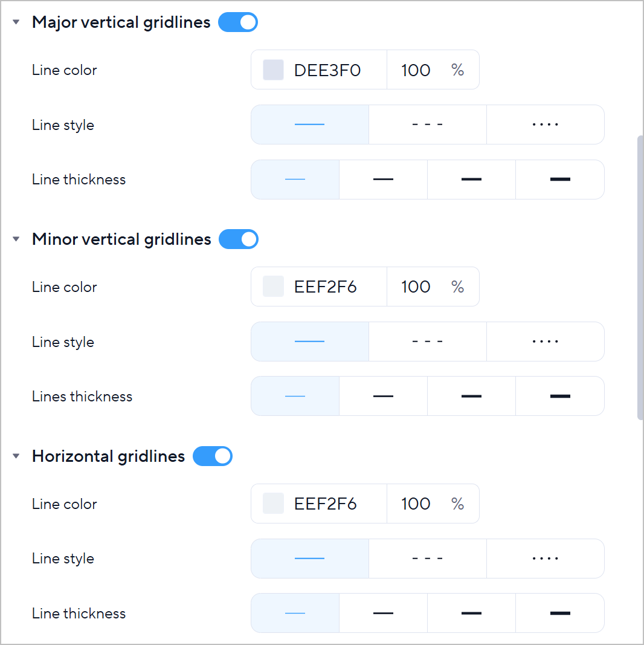Collapse the Major vertical gridlines section

pyautogui.click(x=16, y=22)
